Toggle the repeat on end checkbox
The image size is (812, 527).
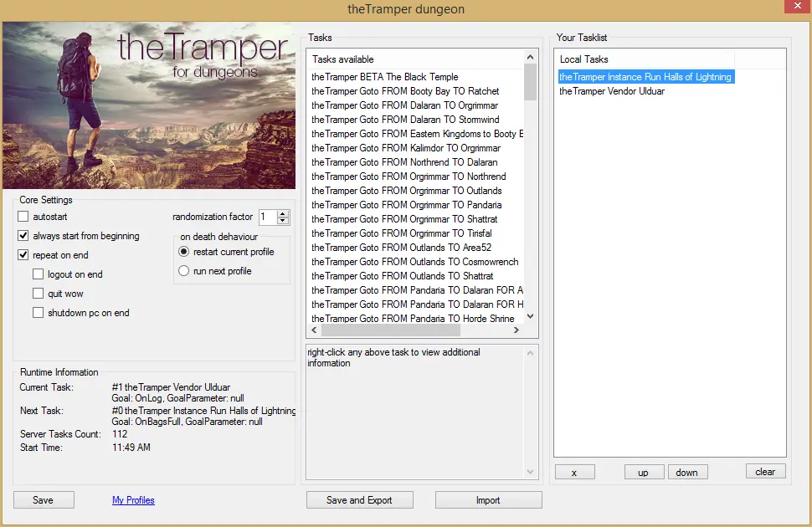[23, 255]
